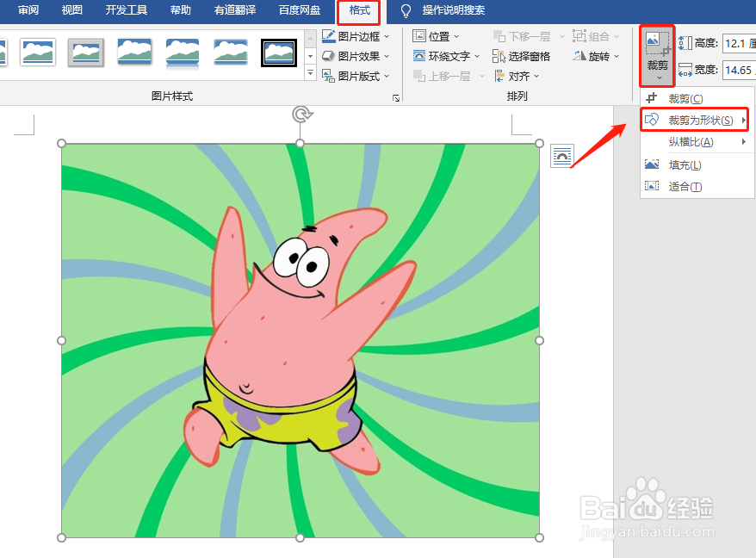Click the picture layout icon

click(328, 76)
